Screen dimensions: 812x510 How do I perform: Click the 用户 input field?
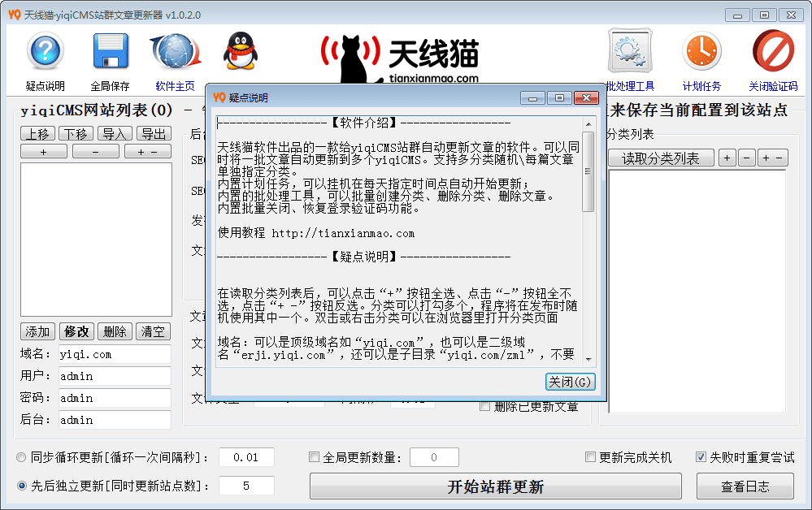(x=115, y=376)
